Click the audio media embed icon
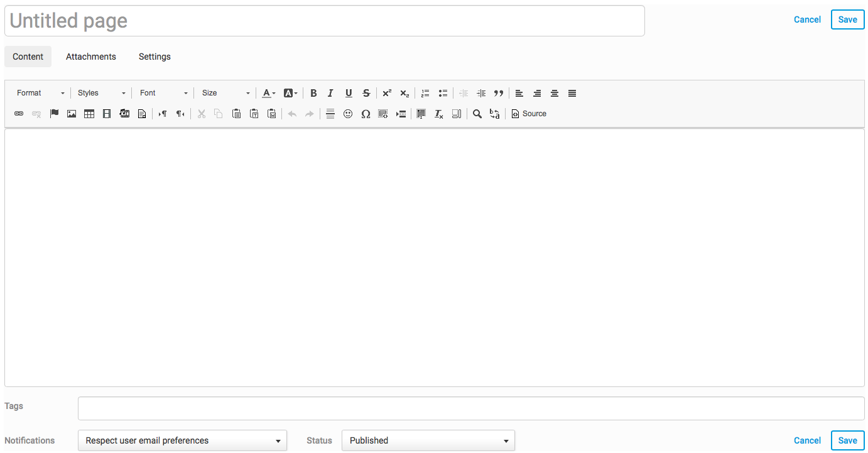Screen dimensions: 868x453 [124, 114]
